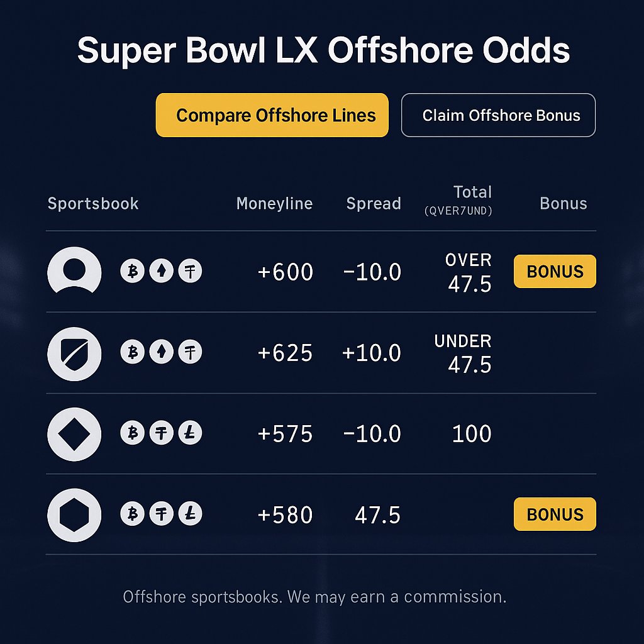Click the Bitcoin icon beside the shield logo
This screenshot has height=644, width=644.
pyautogui.click(x=131, y=353)
